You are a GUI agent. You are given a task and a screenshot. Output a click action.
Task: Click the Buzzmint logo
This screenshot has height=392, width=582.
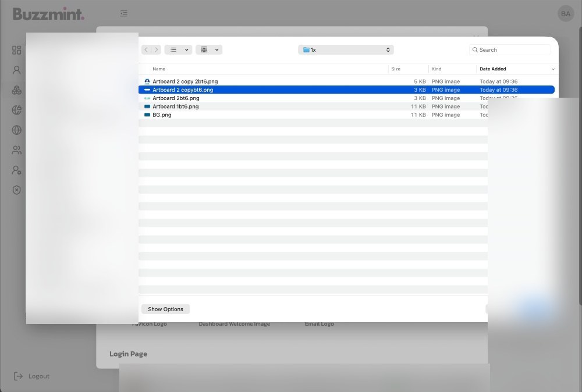coord(49,14)
